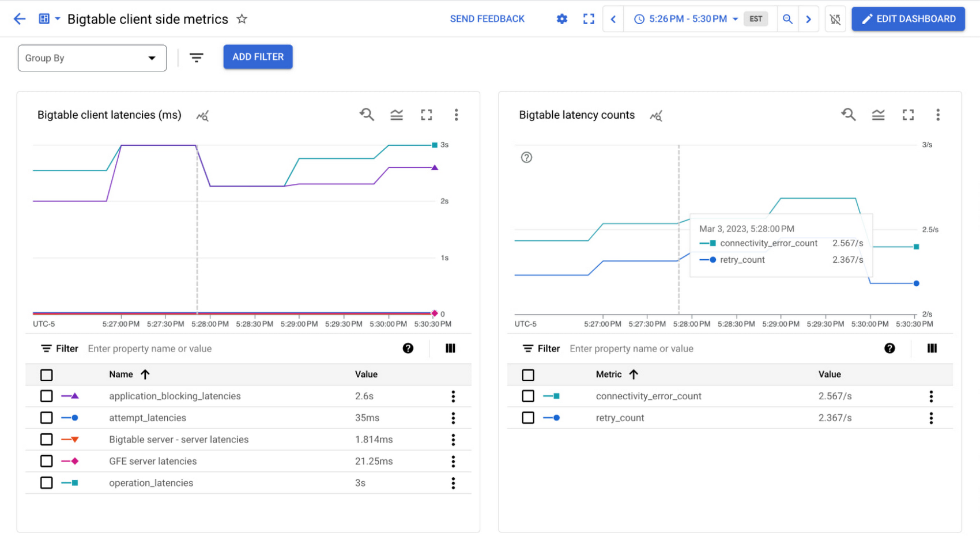Select all rows in client latencies legend
Viewport: 980px width, 541px height.
[x=47, y=375]
